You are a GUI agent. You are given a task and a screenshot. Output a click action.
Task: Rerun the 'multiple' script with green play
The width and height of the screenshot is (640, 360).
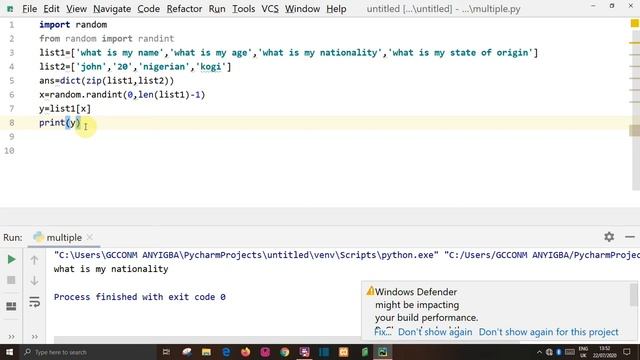pos(11,259)
